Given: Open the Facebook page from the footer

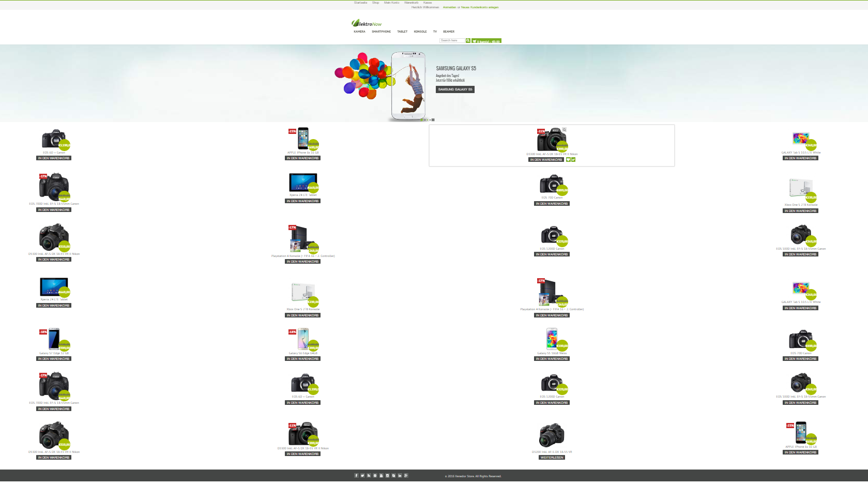Looking at the screenshot, I should [x=356, y=476].
